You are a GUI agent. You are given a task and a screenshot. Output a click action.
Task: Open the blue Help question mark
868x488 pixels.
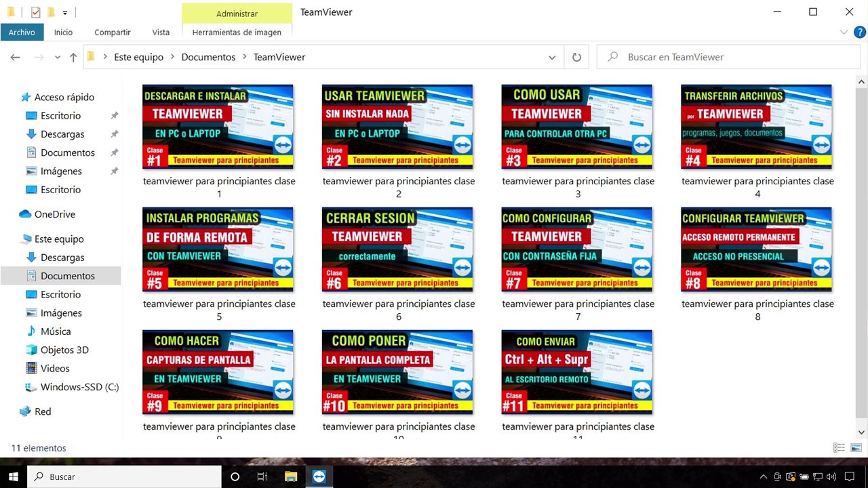click(860, 32)
